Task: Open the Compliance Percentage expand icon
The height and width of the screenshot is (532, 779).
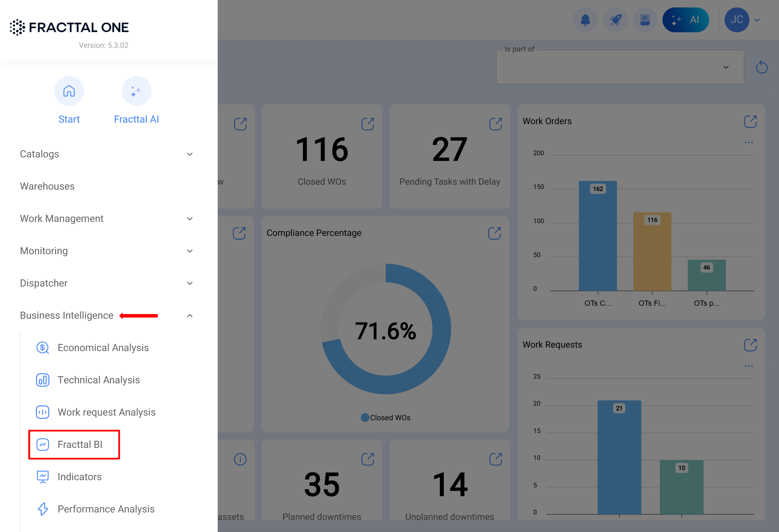Action: (494, 233)
